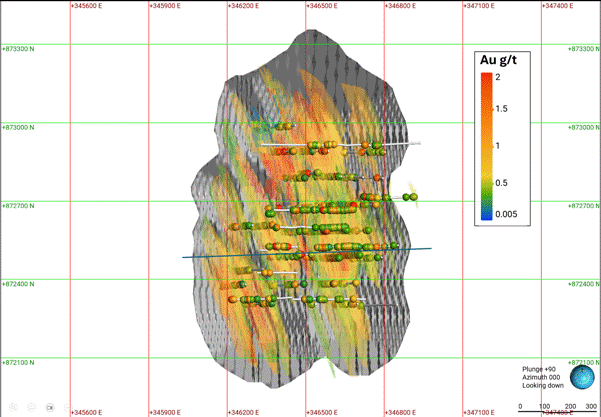Click the right-side +873300 N grid label
This screenshot has width=601, height=417.
pos(583,49)
